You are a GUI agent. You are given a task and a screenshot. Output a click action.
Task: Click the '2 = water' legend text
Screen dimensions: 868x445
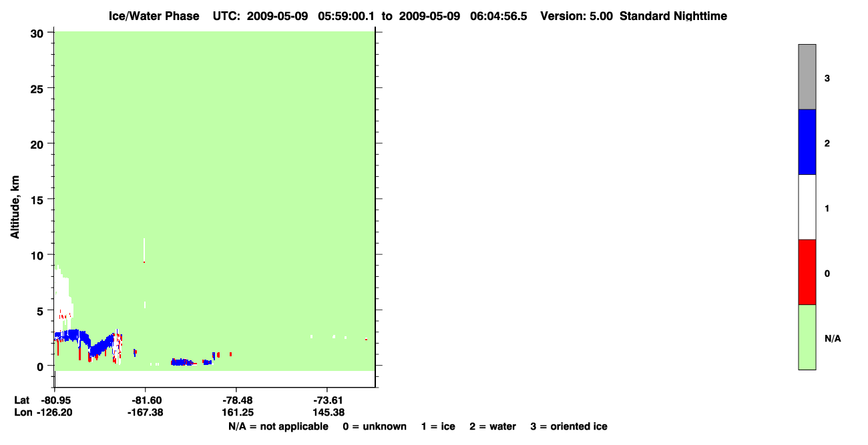point(493,426)
